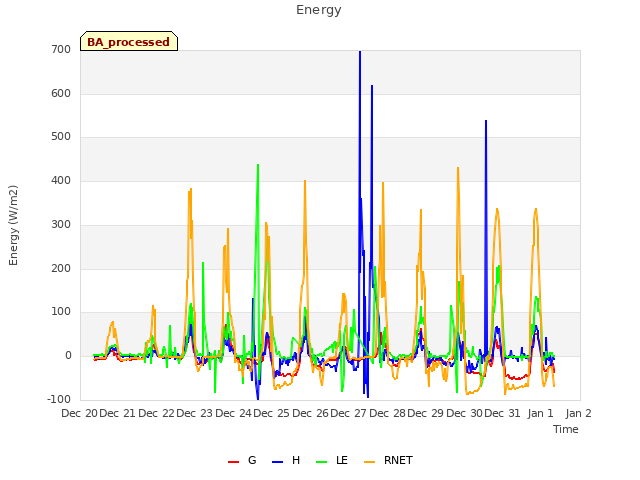Click the Energy (W/m2) y-axis label
This screenshot has width=640, height=480.
click(13, 225)
